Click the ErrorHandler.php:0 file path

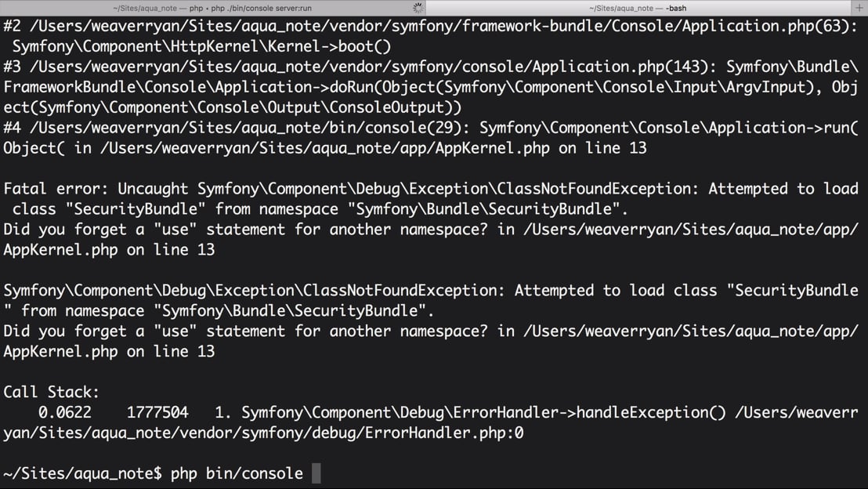263,433
